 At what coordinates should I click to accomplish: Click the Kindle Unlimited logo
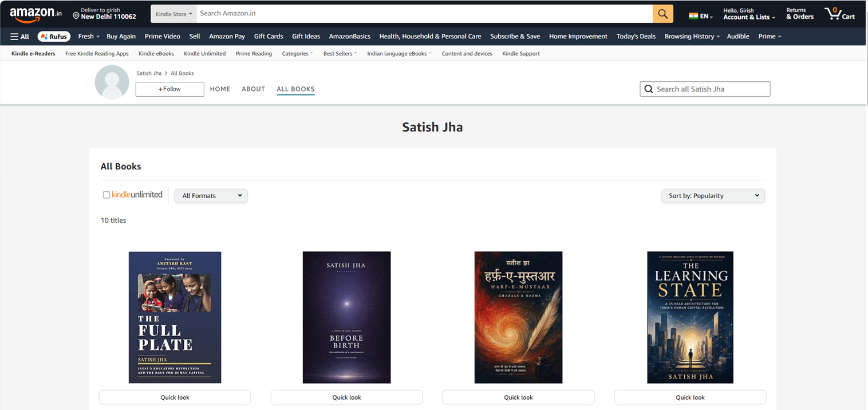pyautogui.click(x=137, y=195)
